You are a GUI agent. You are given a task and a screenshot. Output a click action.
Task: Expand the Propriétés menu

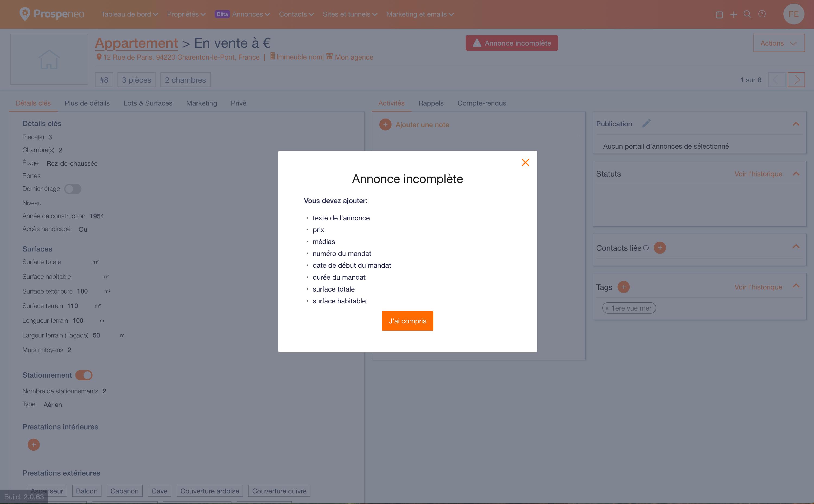pyautogui.click(x=186, y=14)
